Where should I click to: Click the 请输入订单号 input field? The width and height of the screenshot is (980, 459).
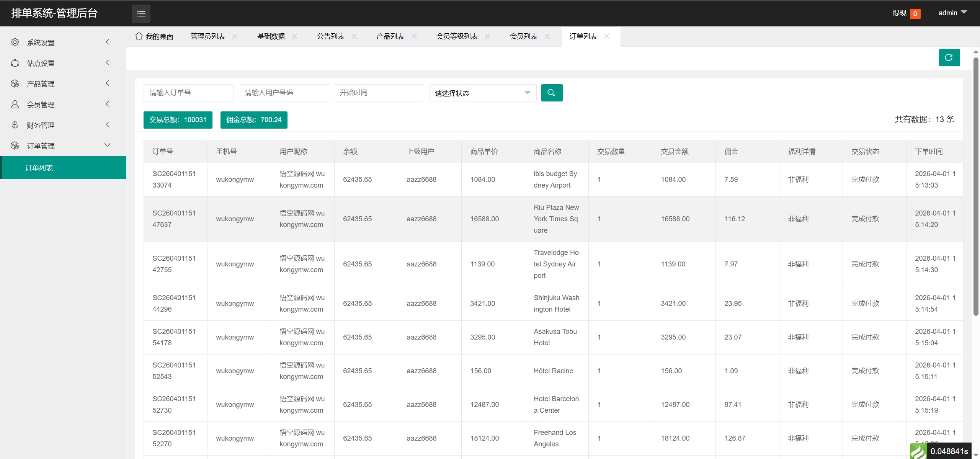(188, 93)
